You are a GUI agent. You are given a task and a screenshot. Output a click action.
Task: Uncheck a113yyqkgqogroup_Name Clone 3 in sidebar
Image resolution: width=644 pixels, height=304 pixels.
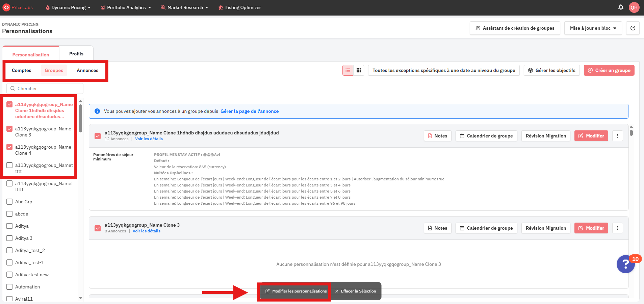9,129
